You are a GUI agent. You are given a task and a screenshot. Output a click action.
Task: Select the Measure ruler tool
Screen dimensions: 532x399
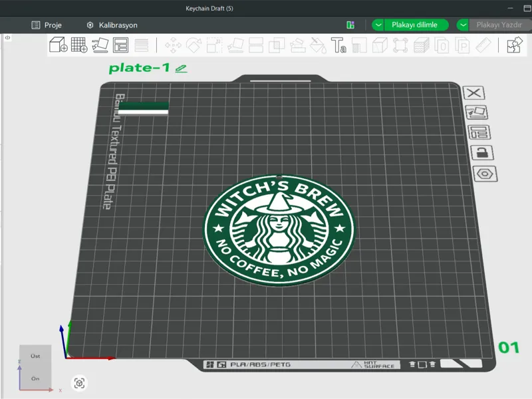point(483,45)
